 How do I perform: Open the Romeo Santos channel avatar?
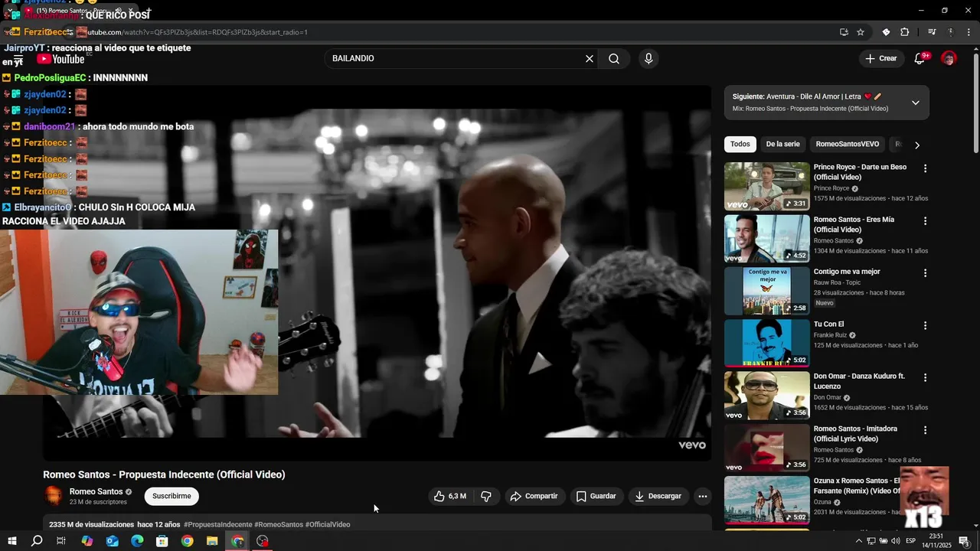coord(54,496)
